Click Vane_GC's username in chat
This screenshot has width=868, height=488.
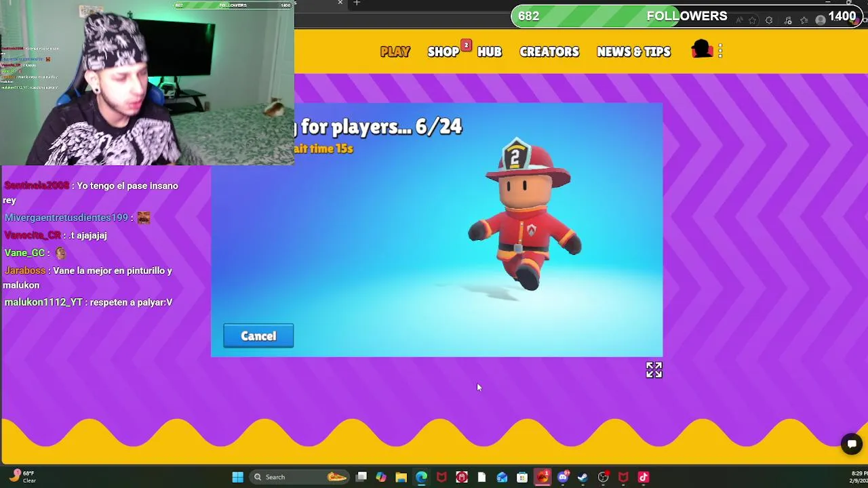pos(24,253)
